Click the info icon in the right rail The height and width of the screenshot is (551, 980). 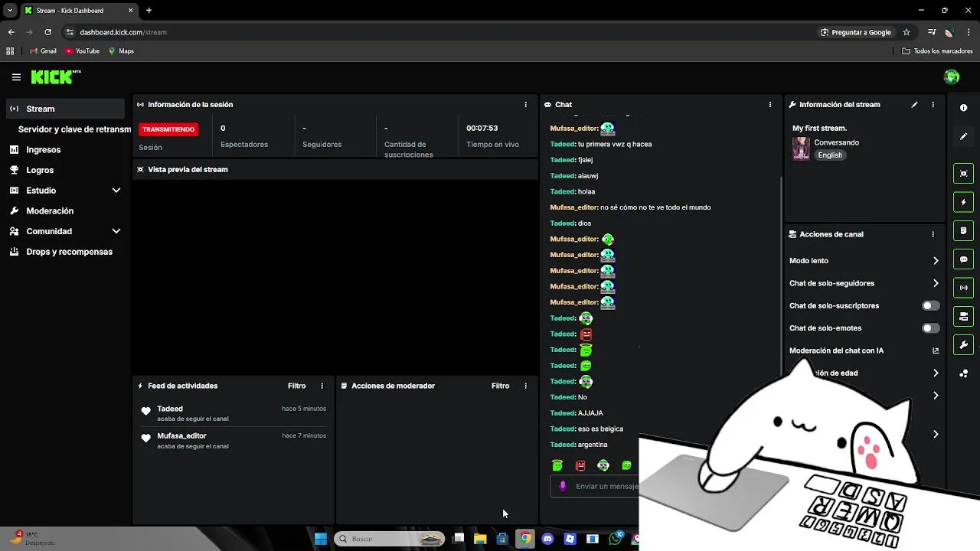click(963, 108)
